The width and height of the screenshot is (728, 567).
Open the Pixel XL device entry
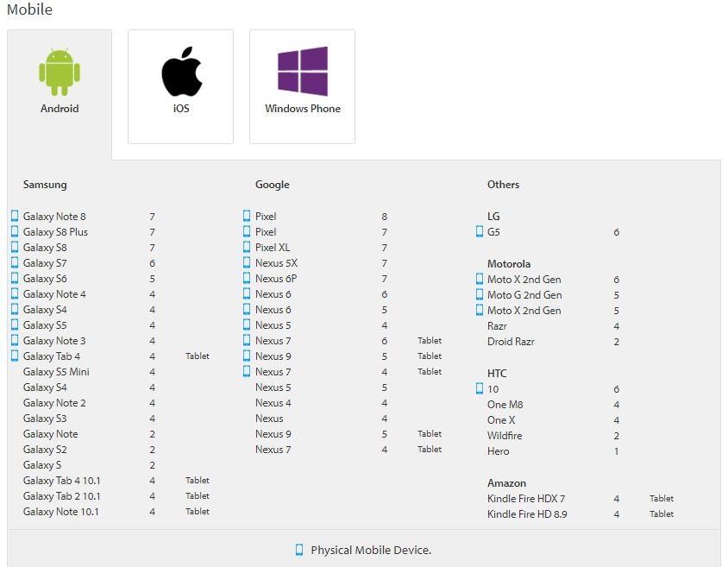(x=273, y=247)
